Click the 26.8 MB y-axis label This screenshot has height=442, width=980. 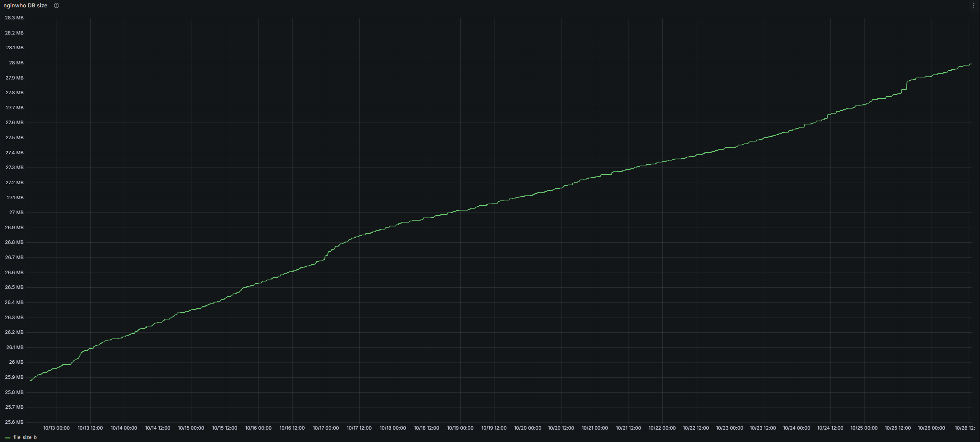click(14, 242)
